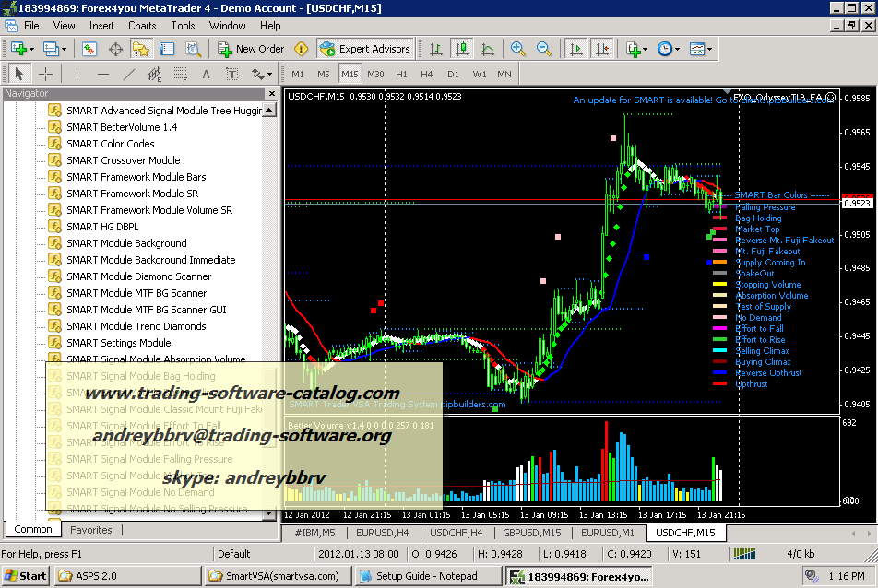878x588 pixels.
Task: Select the Text label tool
Action: [x=206, y=74]
